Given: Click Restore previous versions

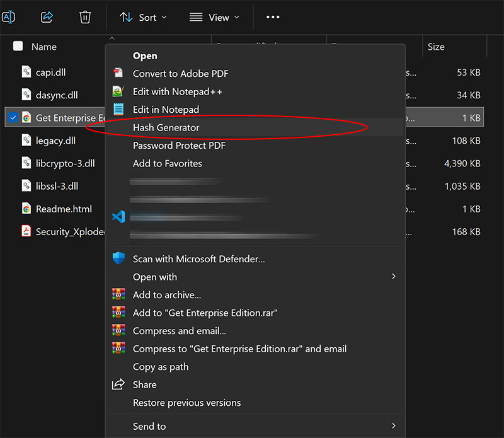Looking at the screenshot, I should [x=186, y=403].
